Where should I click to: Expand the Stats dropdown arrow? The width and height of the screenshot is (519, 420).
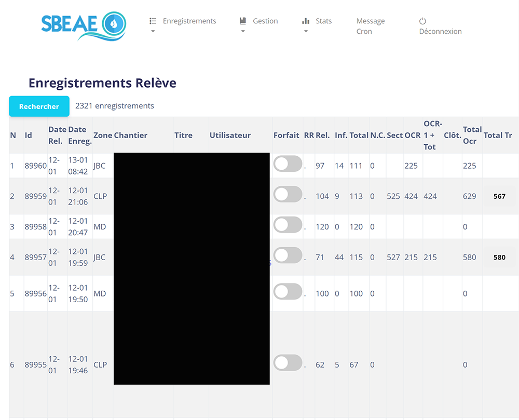tap(306, 32)
